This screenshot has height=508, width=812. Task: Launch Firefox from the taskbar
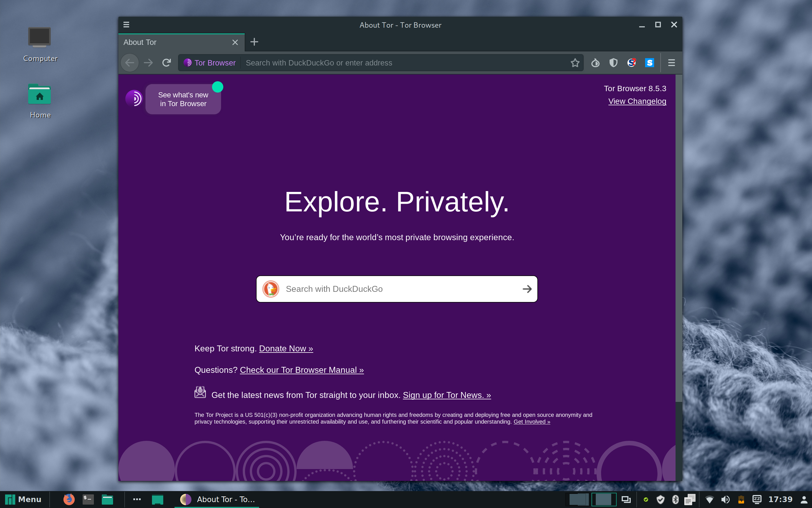click(x=69, y=499)
